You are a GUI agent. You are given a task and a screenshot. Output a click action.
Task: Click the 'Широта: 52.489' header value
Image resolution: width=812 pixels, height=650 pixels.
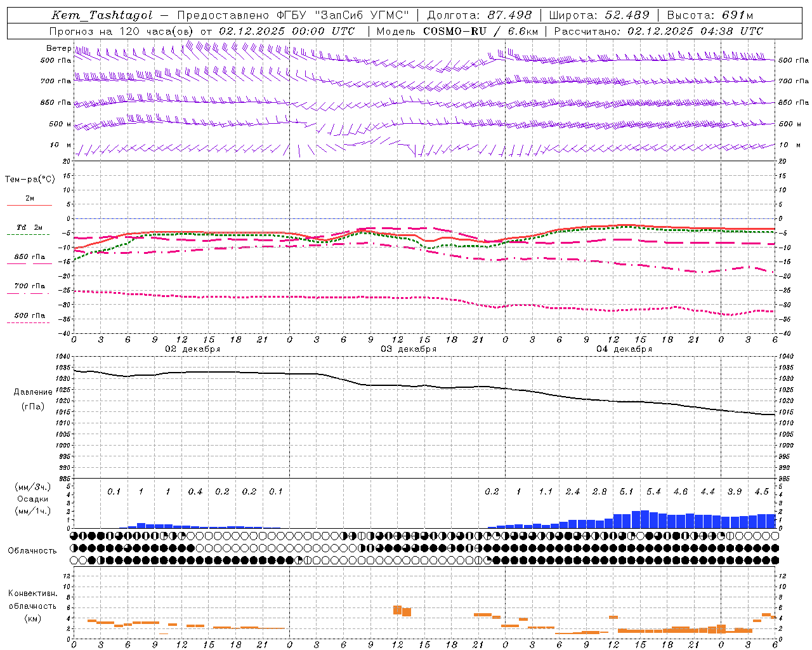click(599, 15)
